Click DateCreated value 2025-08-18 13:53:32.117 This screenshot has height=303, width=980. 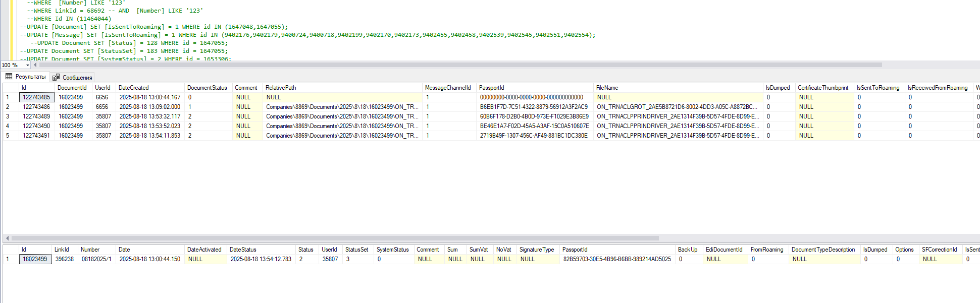150,116
